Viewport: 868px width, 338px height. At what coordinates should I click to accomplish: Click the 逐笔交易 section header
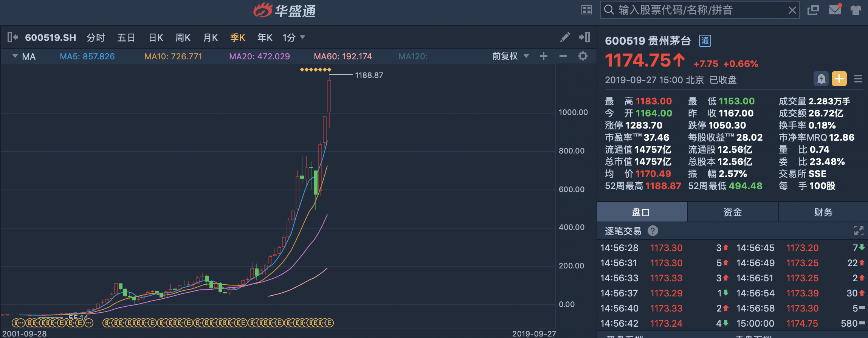tap(623, 231)
